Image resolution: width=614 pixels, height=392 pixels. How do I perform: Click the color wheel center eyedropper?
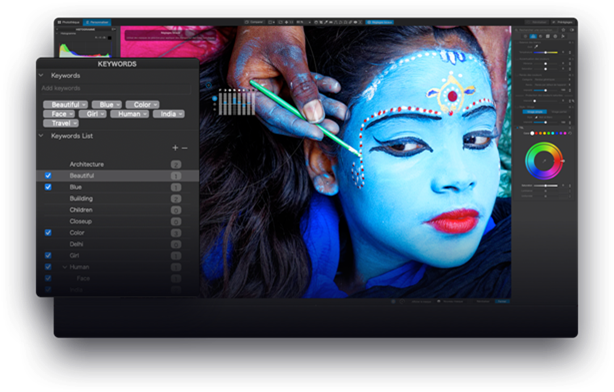point(544,161)
